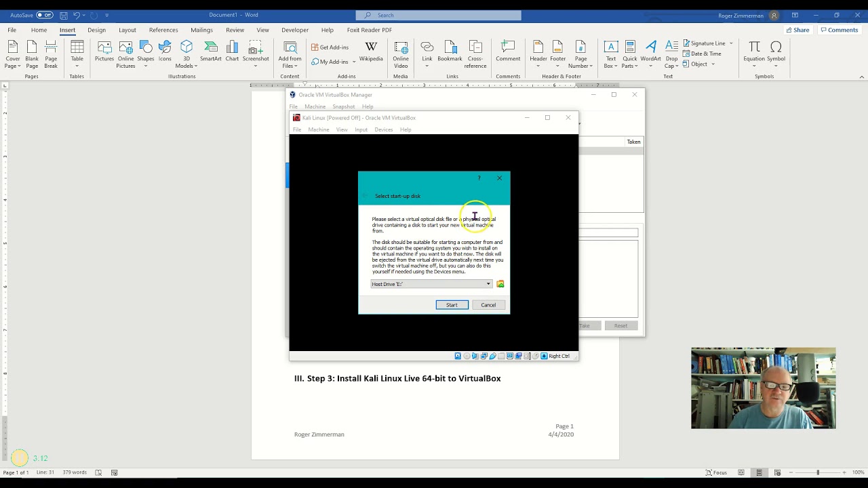Open the Host Drive 'E:' dropdown

(x=431, y=284)
